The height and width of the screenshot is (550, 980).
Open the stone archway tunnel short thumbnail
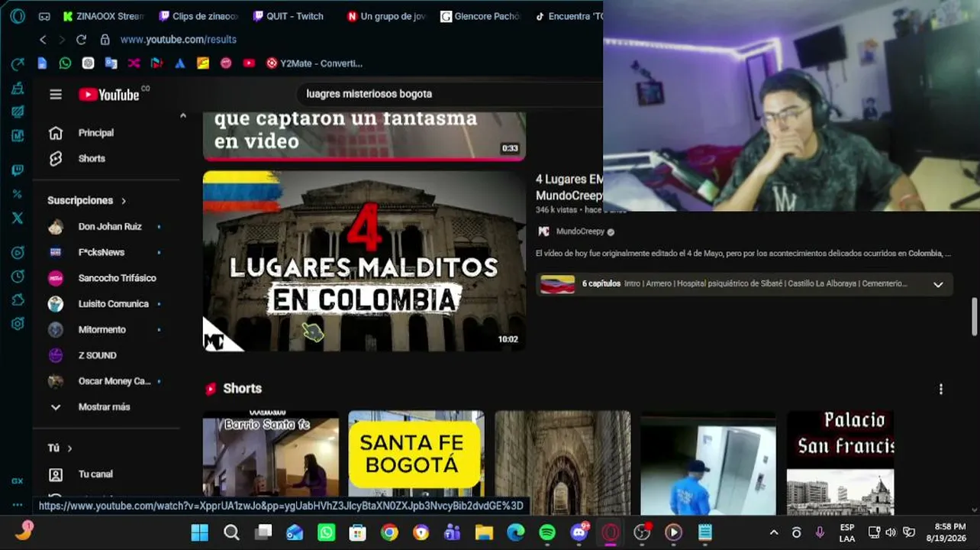tap(563, 463)
